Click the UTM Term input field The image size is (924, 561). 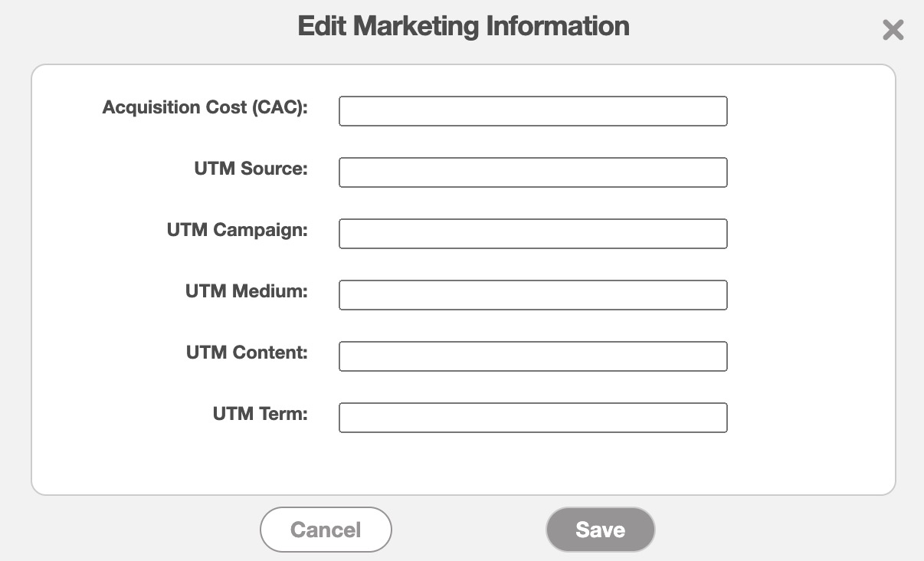532,418
